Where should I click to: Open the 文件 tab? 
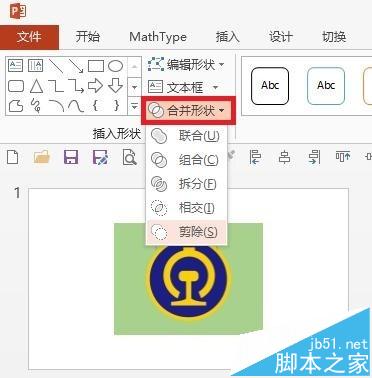pos(29,36)
